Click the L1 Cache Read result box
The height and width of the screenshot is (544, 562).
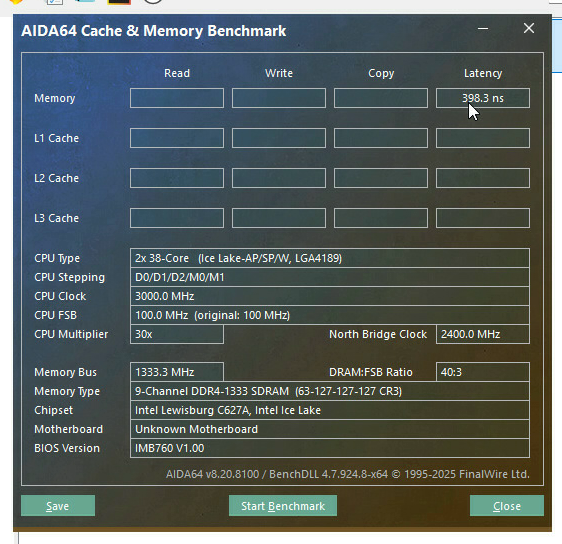(x=177, y=138)
